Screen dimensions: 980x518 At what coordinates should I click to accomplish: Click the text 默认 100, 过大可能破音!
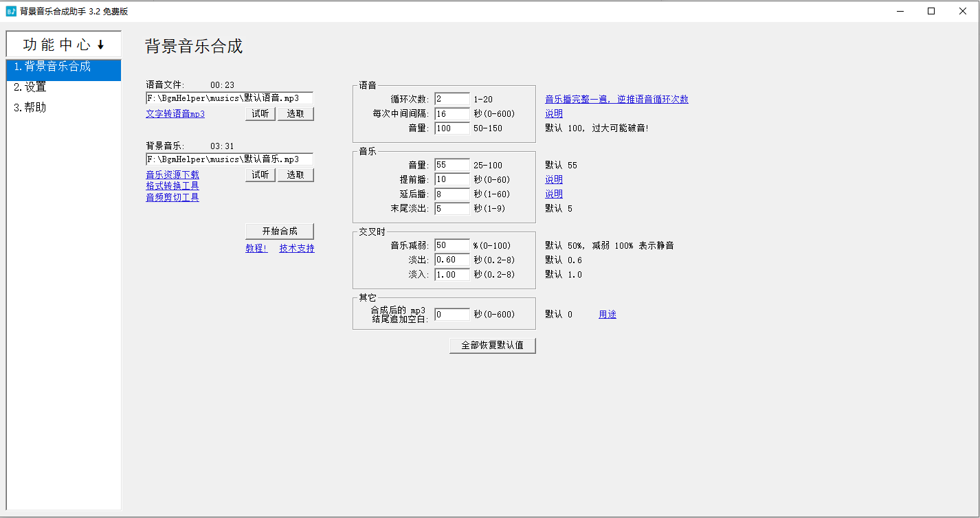pos(597,128)
